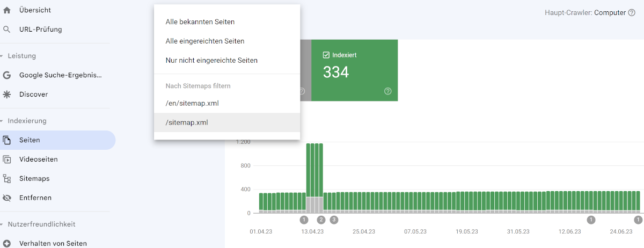Open Verhalten von Seiten report
This screenshot has height=248, width=644.
coord(53,243)
